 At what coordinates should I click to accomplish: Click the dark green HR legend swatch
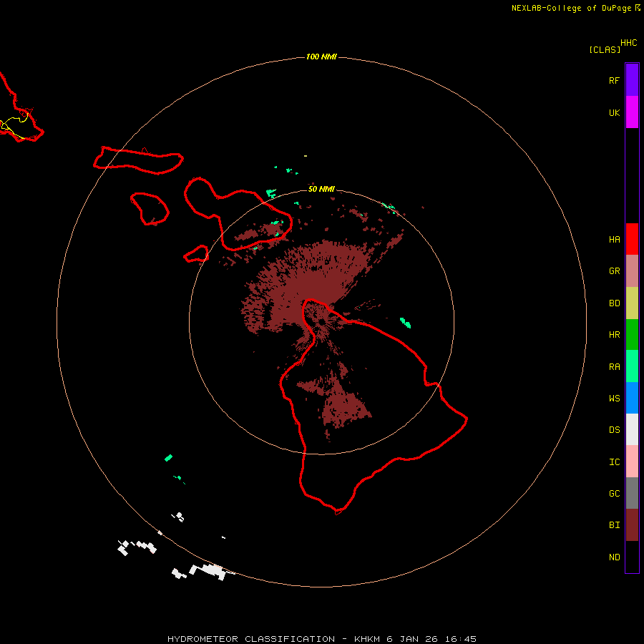tap(632, 335)
